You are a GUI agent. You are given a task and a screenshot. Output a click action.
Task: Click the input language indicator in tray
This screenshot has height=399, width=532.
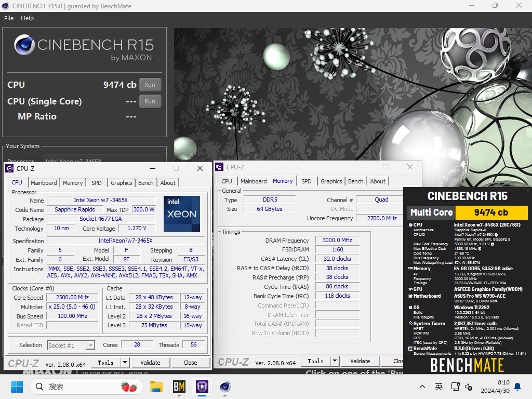point(438,387)
